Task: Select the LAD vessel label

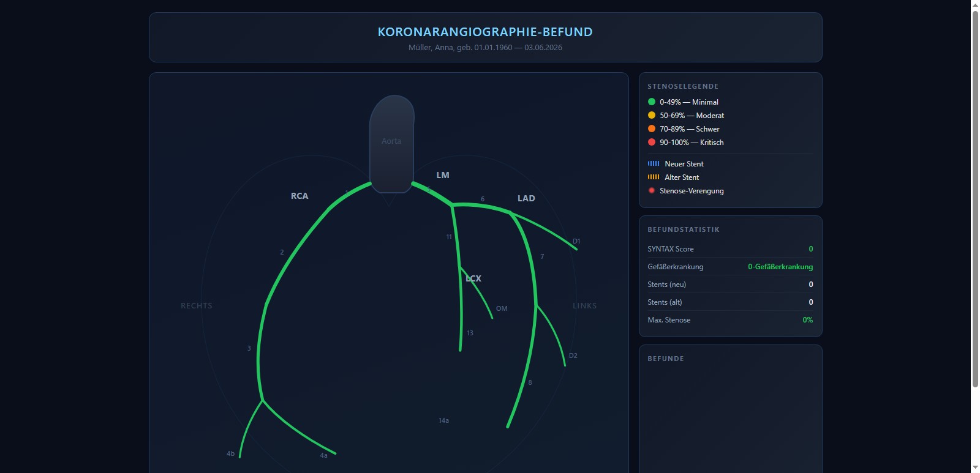Action: pyautogui.click(x=526, y=198)
